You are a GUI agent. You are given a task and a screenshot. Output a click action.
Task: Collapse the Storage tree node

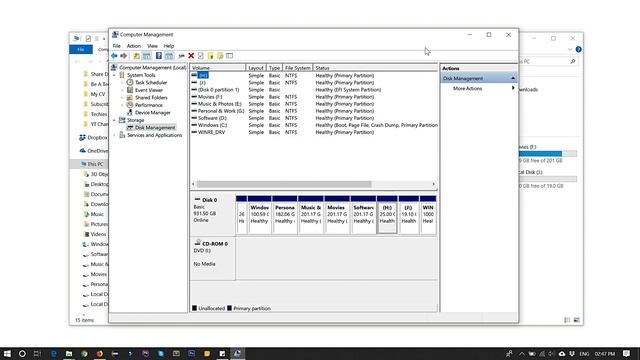pyautogui.click(x=114, y=120)
